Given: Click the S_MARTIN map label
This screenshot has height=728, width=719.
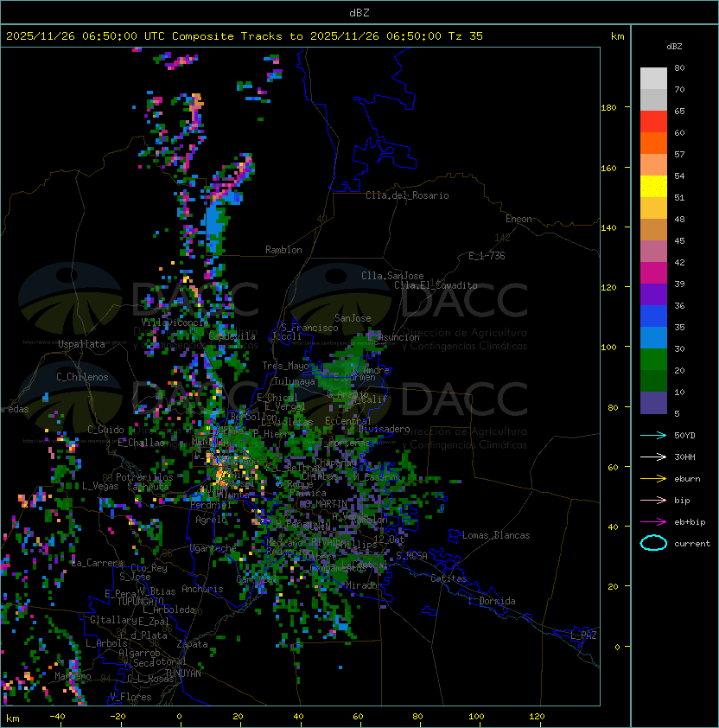Looking at the screenshot, I should click(x=327, y=504).
